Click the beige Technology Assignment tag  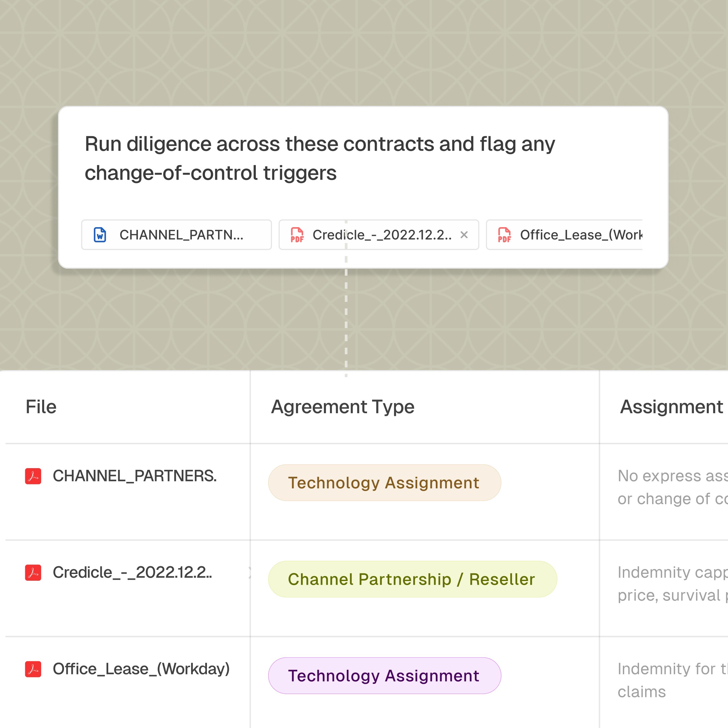tap(384, 483)
